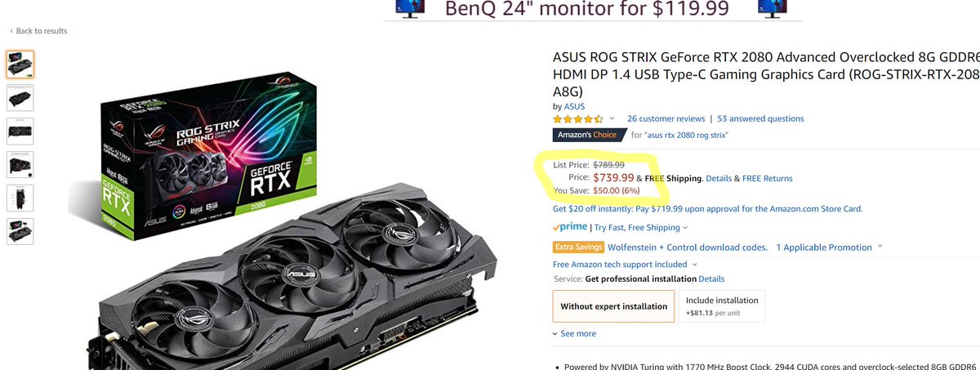980x370 pixels.
Task: Expand Try Fast, Free Shipping dropdown
Action: click(x=641, y=227)
